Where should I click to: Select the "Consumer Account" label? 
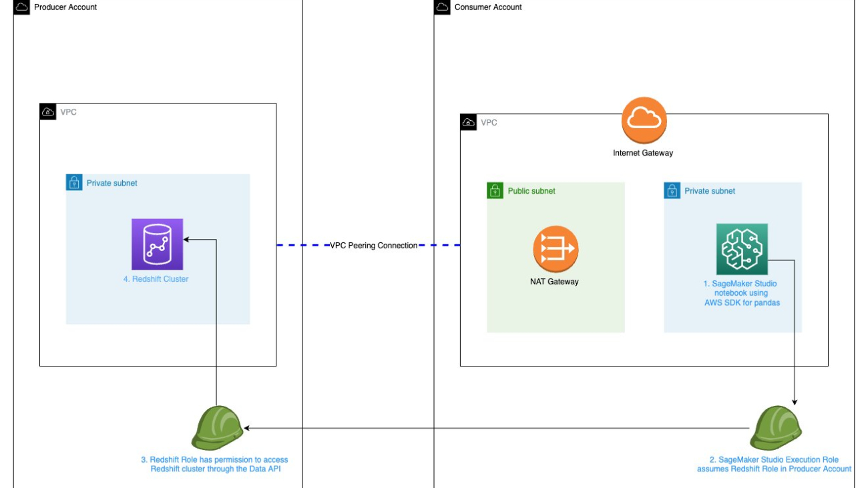click(488, 7)
